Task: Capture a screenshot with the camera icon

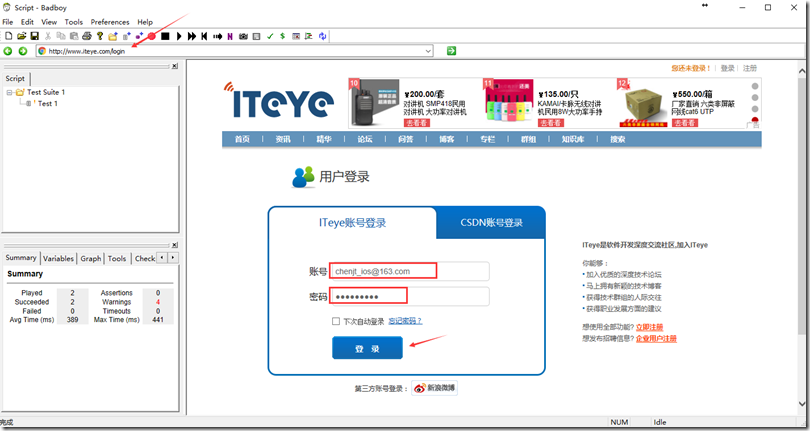Action: coord(243,36)
